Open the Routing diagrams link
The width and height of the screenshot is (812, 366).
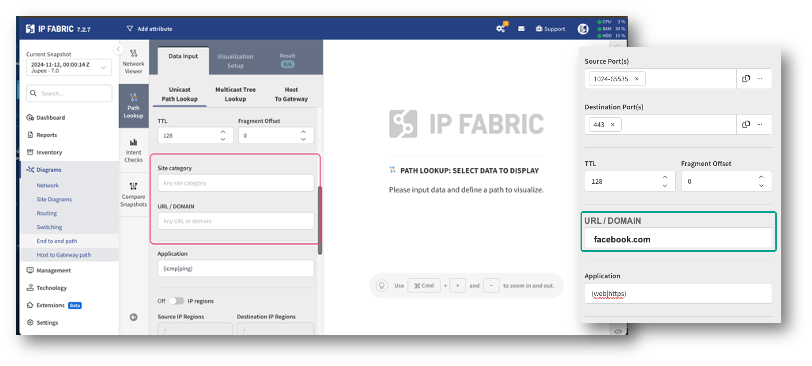coord(47,213)
